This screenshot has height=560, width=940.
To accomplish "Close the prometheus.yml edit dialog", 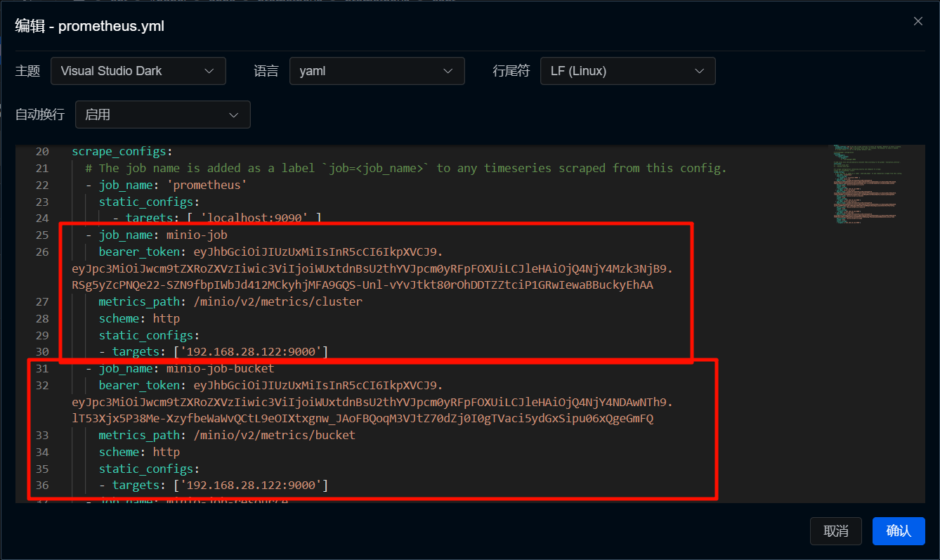I will 918,21.
